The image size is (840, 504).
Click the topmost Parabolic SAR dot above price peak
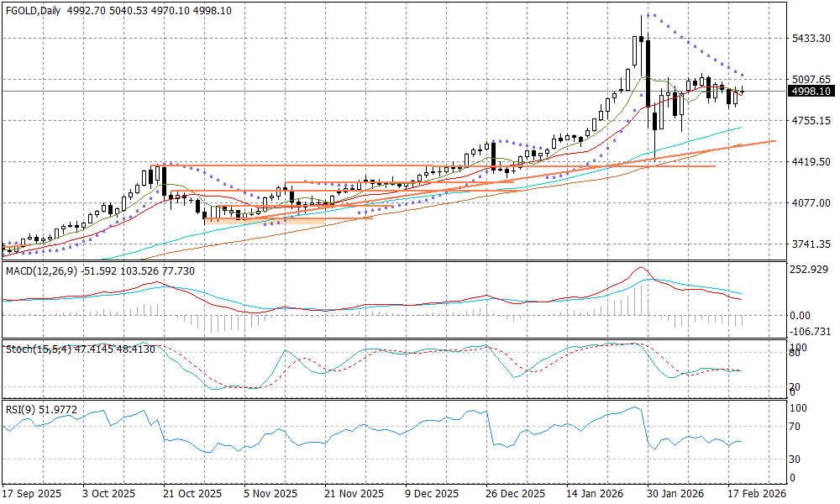tap(648, 15)
